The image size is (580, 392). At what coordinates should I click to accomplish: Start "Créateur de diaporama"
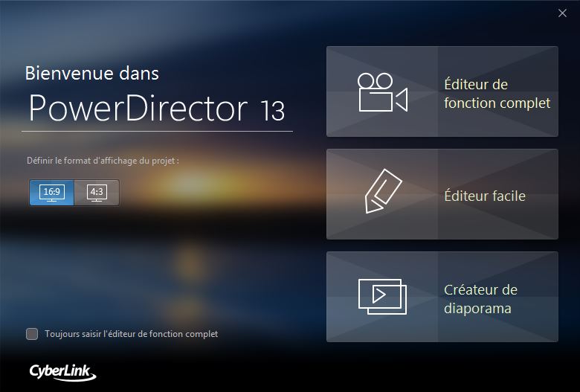pos(442,297)
